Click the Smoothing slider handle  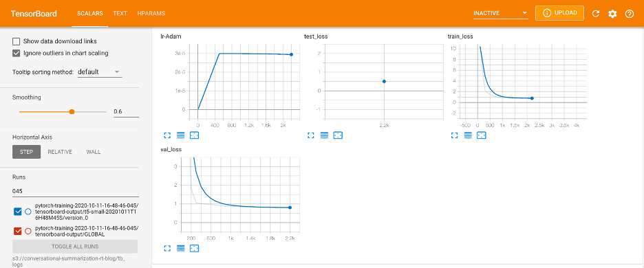point(72,111)
